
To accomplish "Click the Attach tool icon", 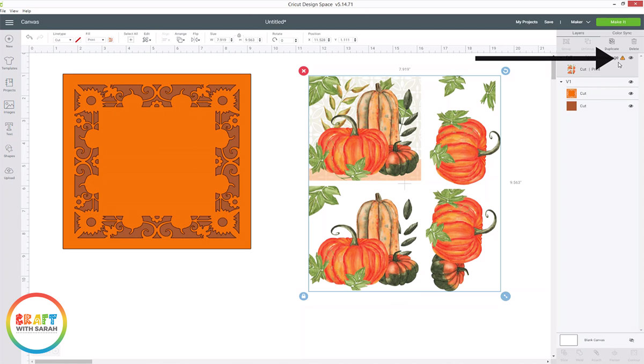I will click(596, 353).
